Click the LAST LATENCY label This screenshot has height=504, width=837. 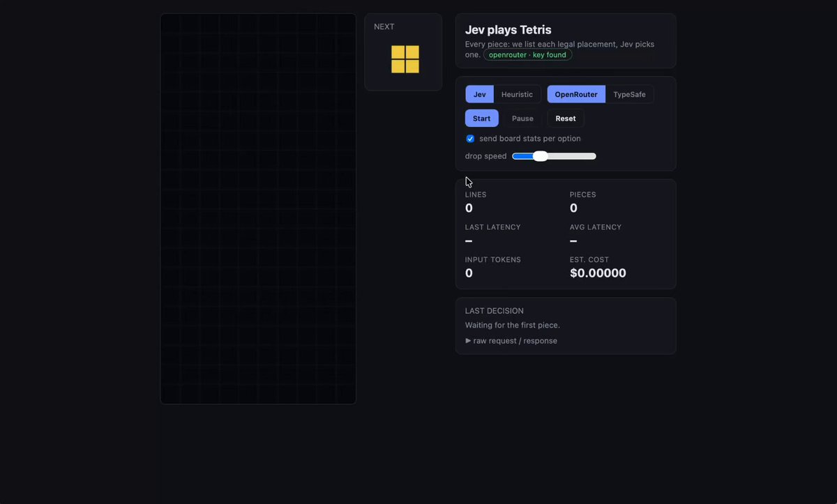(493, 227)
